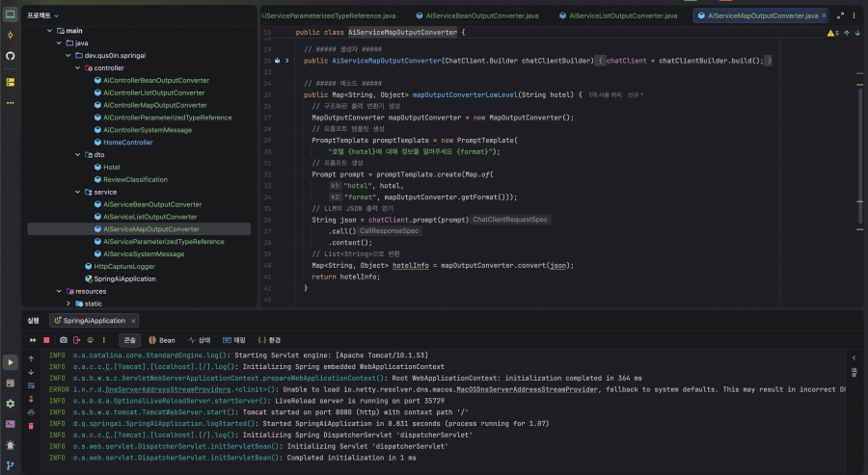
Task: Click the trash icon to clear console output
Action: point(32,425)
